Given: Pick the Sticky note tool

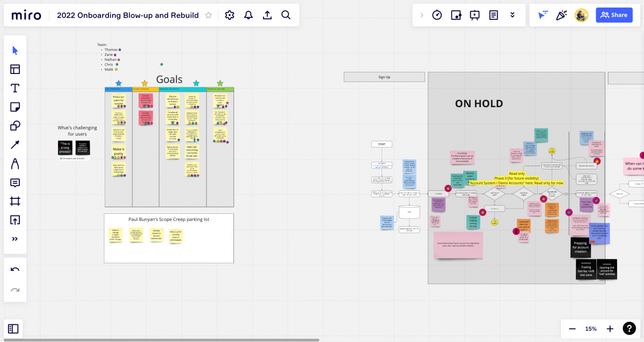Looking at the screenshot, I should 15,107.
